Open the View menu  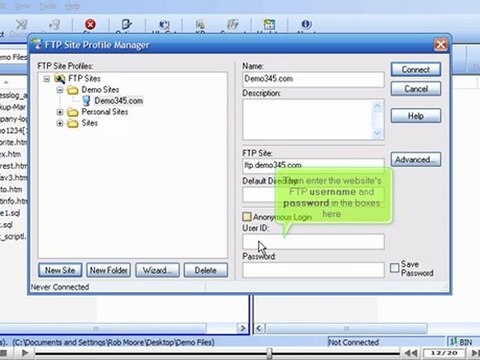[22, 6]
